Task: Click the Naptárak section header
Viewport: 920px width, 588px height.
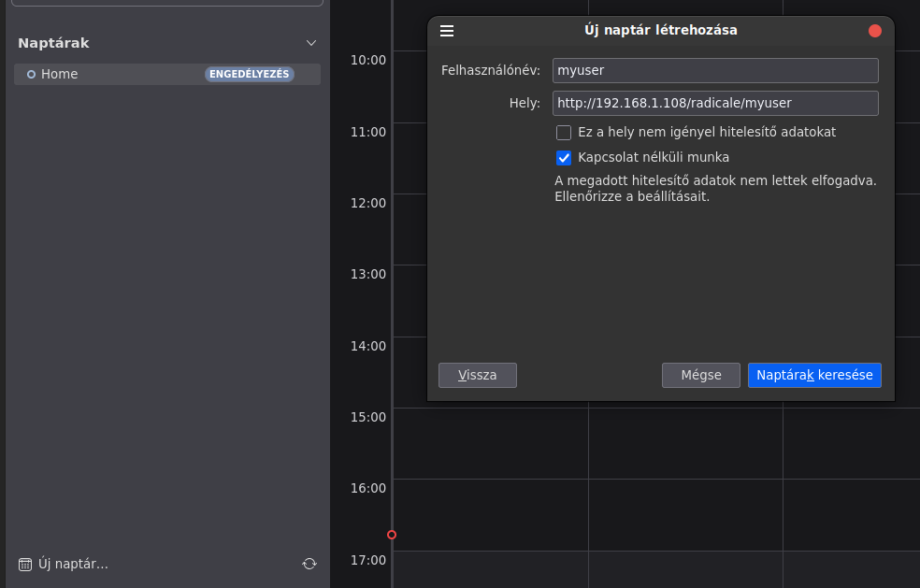Action: point(53,43)
